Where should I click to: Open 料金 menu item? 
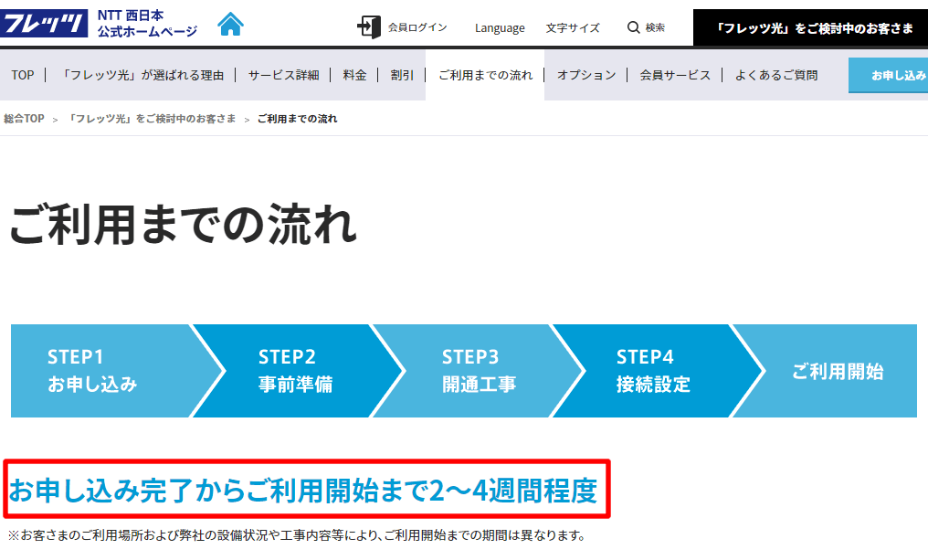point(354,75)
